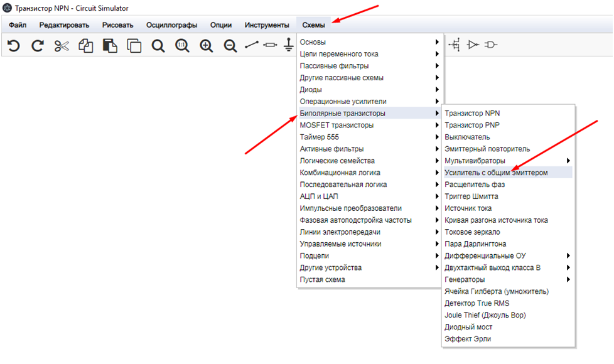The width and height of the screenshot is (614, 364).
Task: Expand the Таймер 555 submenu
Action: coord(369,137)
